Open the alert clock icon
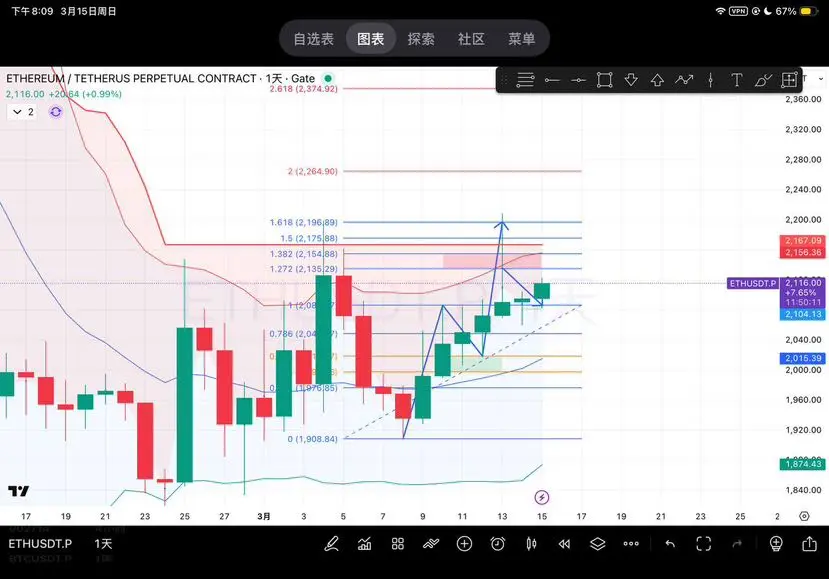 coord(498,544)
